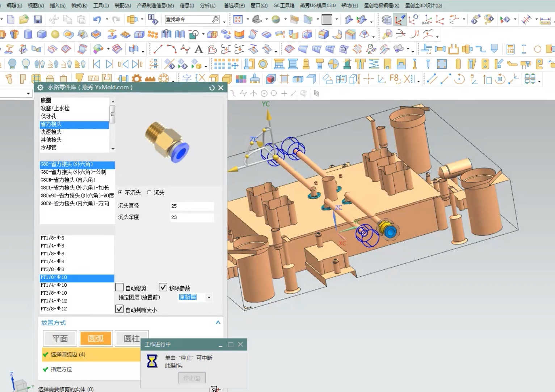
Task: Choose the 圆弧 placement button
Action: [96, 338]
